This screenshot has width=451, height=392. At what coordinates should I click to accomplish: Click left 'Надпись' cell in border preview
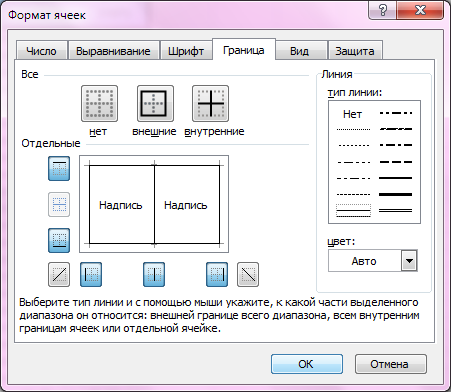121,205
